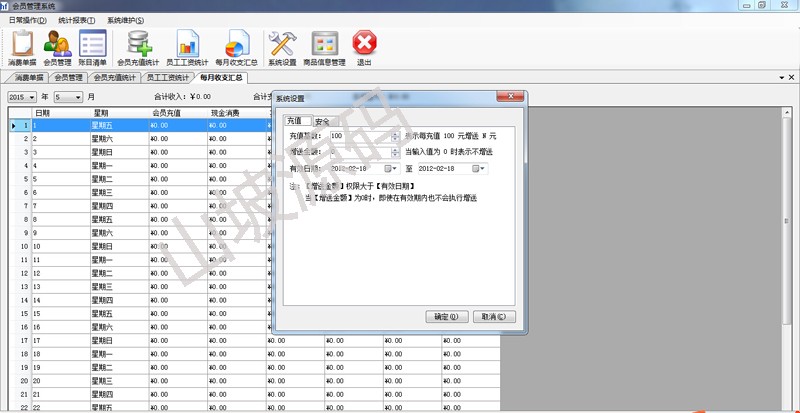Open the 日常操作 menu

coord(28,20)
